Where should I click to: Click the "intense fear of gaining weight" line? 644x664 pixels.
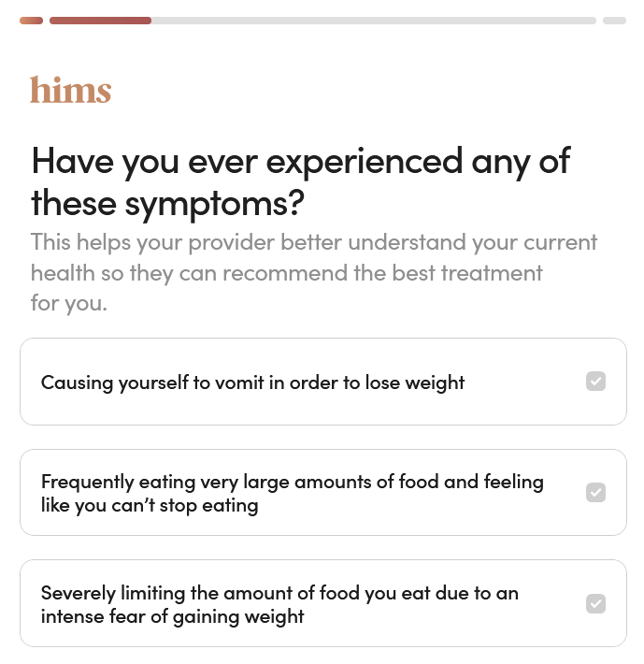(172, 617)
